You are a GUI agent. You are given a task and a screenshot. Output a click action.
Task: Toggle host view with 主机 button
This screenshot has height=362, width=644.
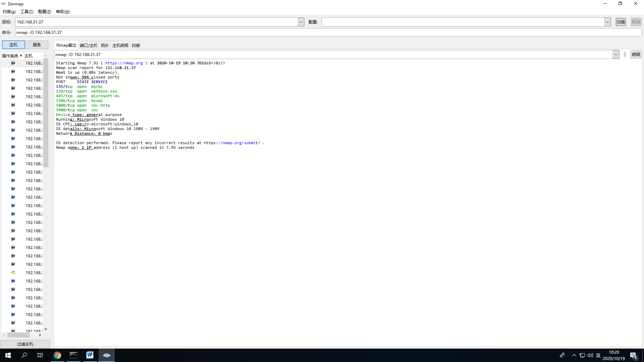(13, 45)
